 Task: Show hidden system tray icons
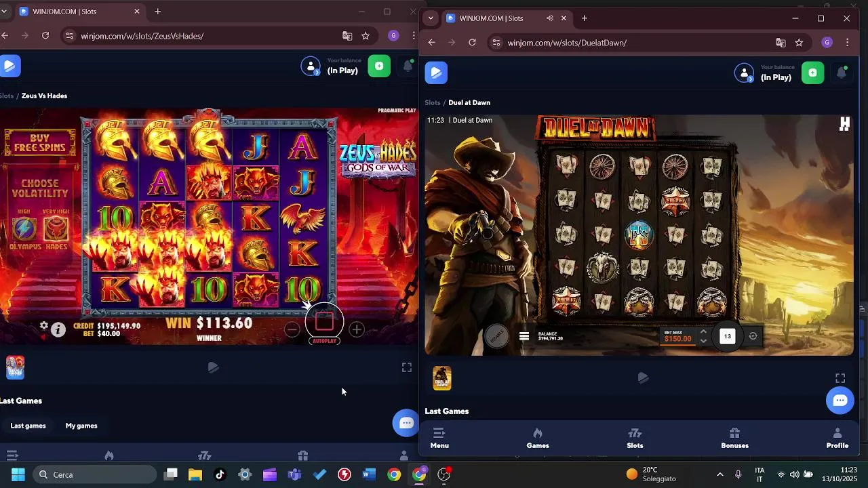click(719, 474)
